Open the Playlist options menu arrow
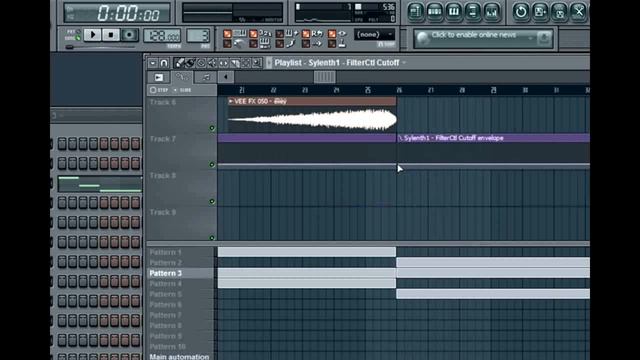 [x=153, y=63]
